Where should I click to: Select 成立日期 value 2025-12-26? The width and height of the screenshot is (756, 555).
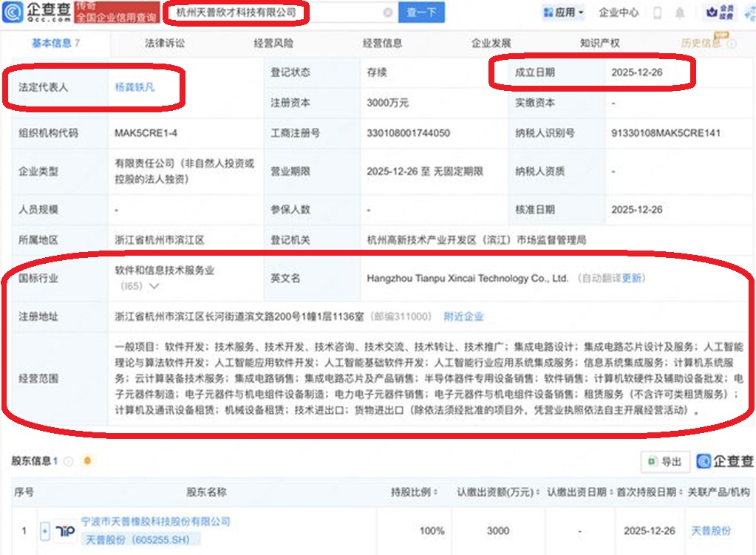coord(637,72)
